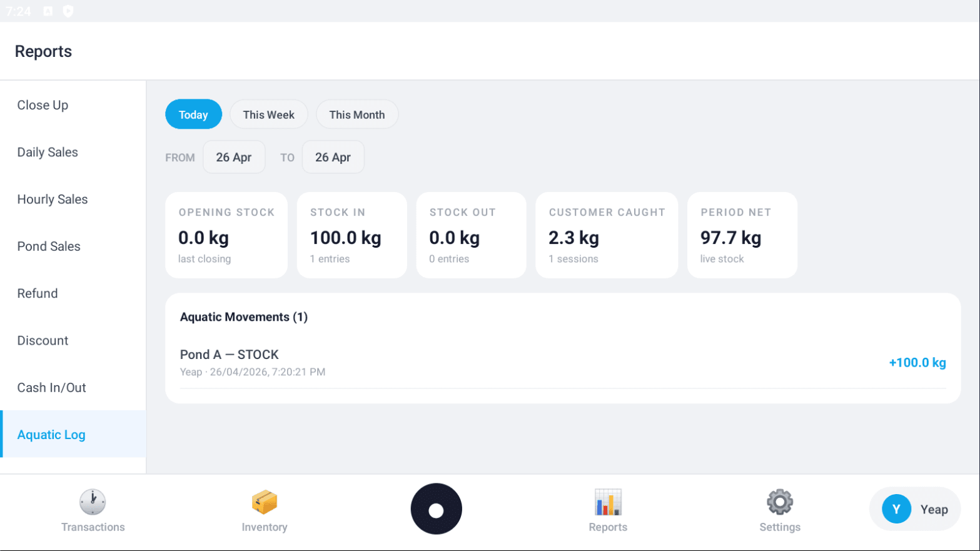Image resolution: width=980 pixels, height=551 pixels.
Task: Open the Close Up report
Action: pyautogui.click(x=43, y=105)
